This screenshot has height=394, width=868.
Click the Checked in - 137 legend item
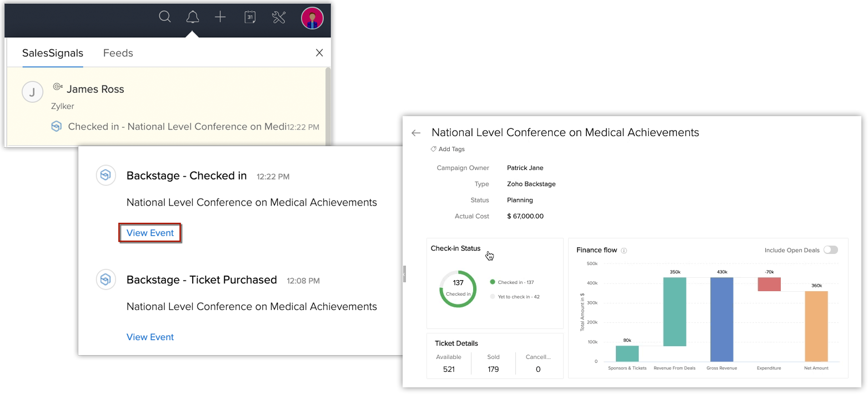(511, 282)
